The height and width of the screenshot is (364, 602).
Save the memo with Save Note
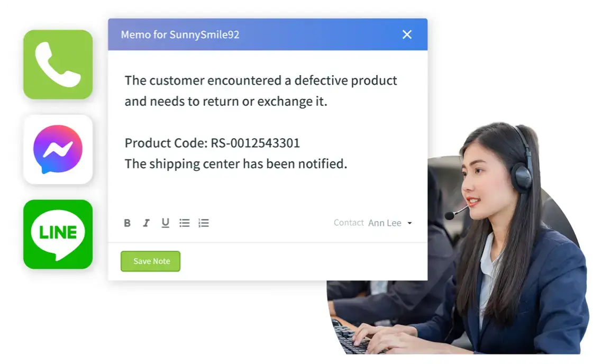pyautogui.click(x=150, y=261)
